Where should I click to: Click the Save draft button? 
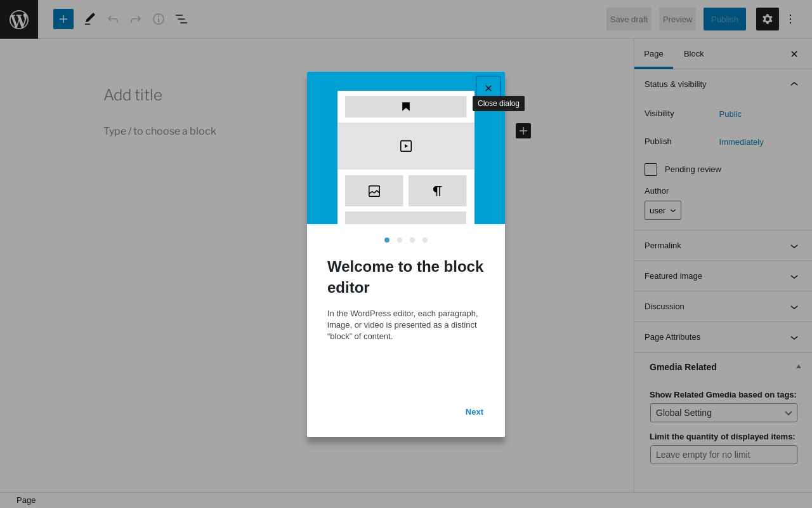point(629,19)
